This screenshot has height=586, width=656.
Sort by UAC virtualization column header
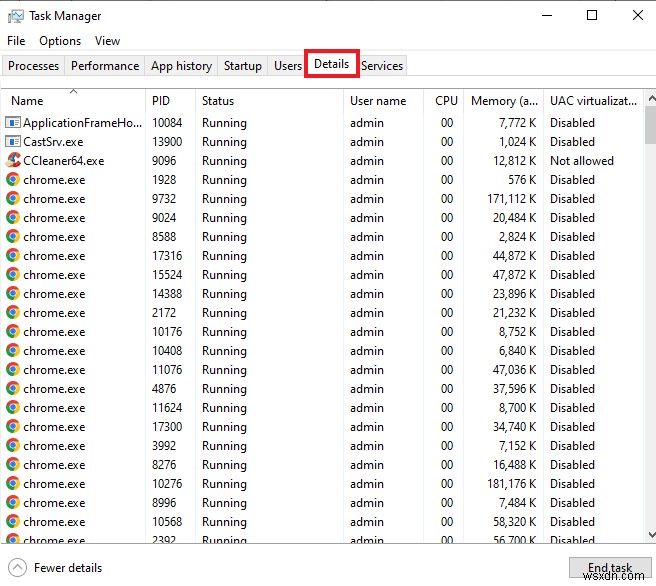click(x=594, y=101)
